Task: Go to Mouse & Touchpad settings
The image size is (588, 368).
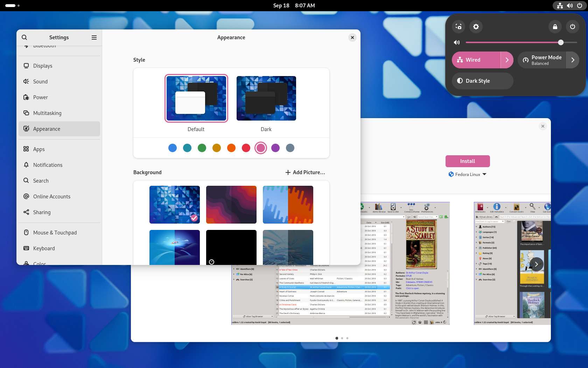Action: 55,233
